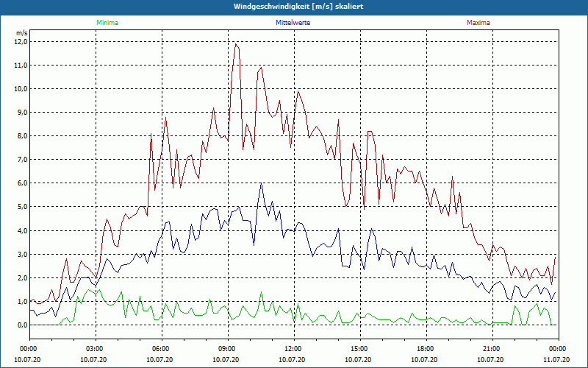Click the 15:00 time axis label
Screen dimensions: 588x368
click(360, 349)
